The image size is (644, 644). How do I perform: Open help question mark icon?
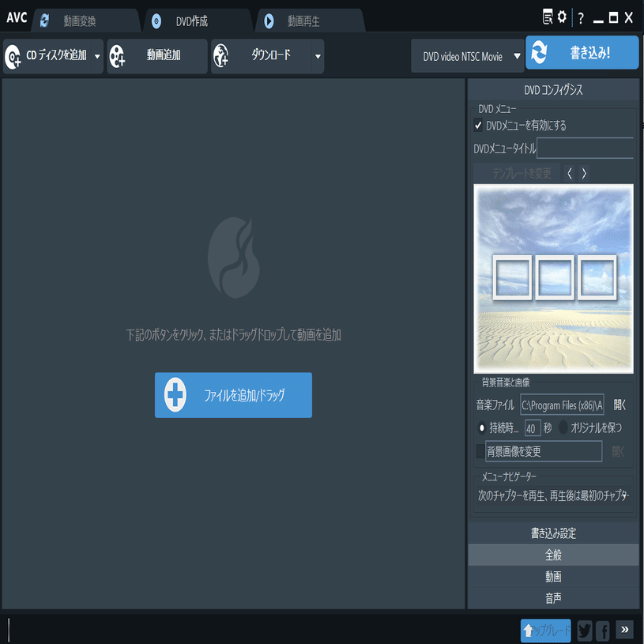[x=580, y=18]
